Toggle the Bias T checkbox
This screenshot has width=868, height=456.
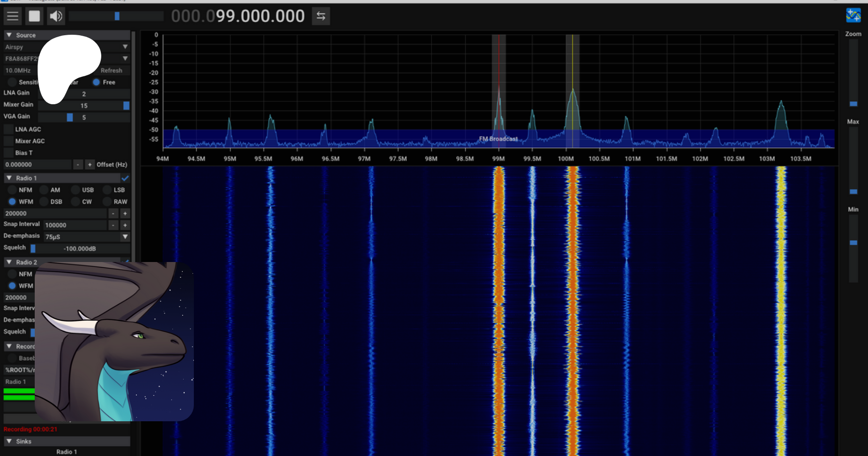[x=9, y=153]
